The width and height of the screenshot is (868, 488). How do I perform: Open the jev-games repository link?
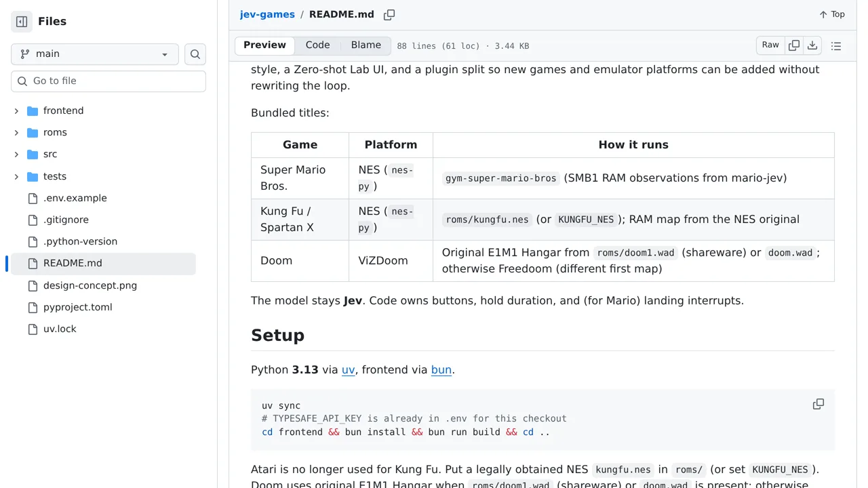coord(267,14)
